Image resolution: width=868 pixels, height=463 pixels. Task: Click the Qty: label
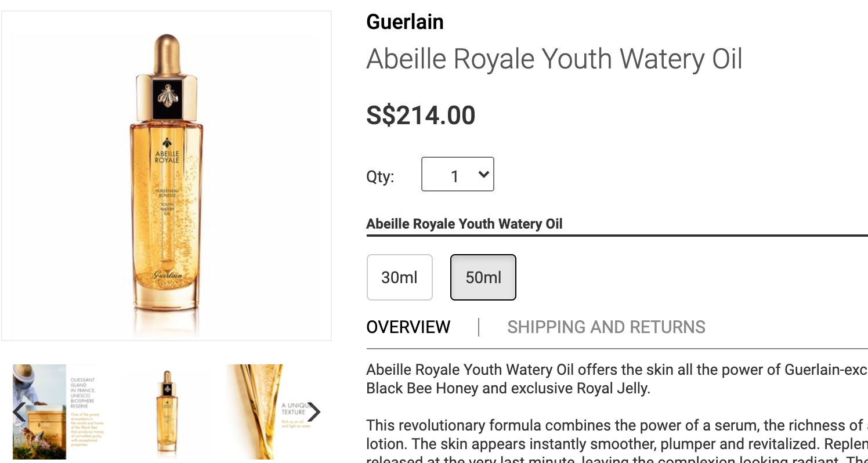[380, 176]
